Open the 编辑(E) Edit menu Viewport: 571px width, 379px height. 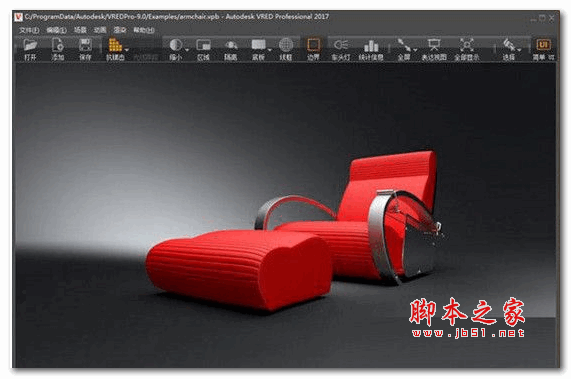pyautogui.click(x=56, y=30)
